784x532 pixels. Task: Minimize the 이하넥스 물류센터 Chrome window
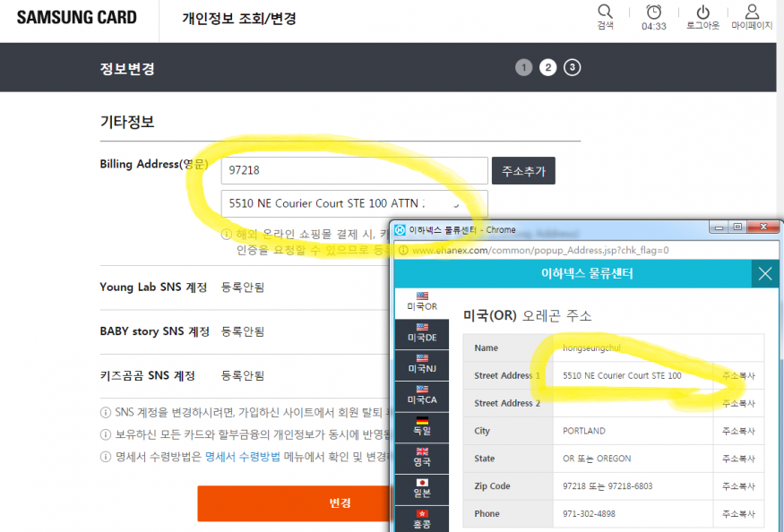click(719, 227)
